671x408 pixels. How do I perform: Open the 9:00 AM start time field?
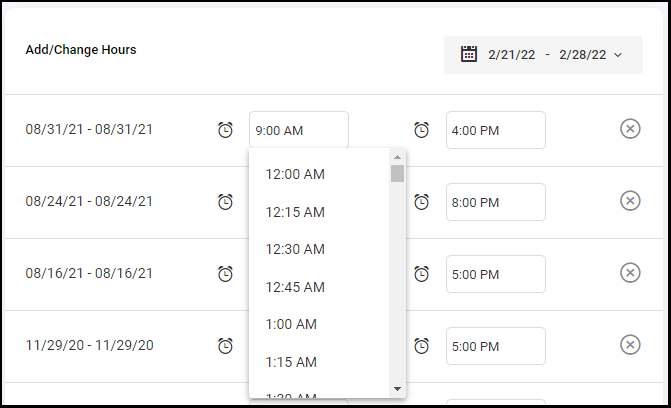click(299, 130)
